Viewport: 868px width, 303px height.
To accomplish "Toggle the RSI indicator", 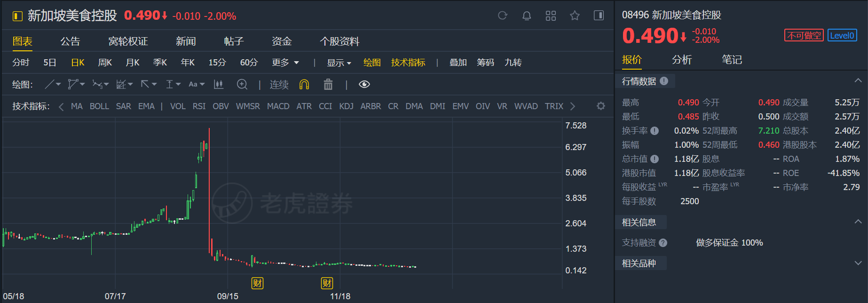I will [199, 106].
